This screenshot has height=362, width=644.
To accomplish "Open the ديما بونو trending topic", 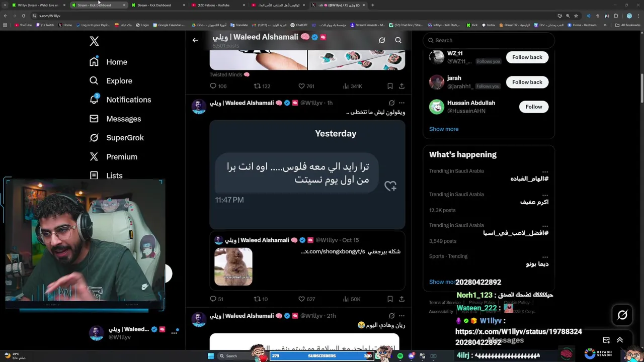I will pos(537,264).
